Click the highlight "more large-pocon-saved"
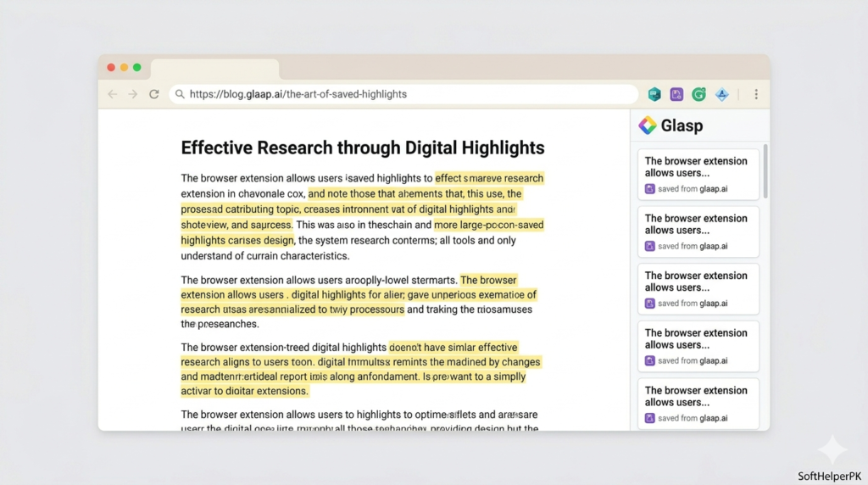The image size is (868, 485). pos(489,225)
